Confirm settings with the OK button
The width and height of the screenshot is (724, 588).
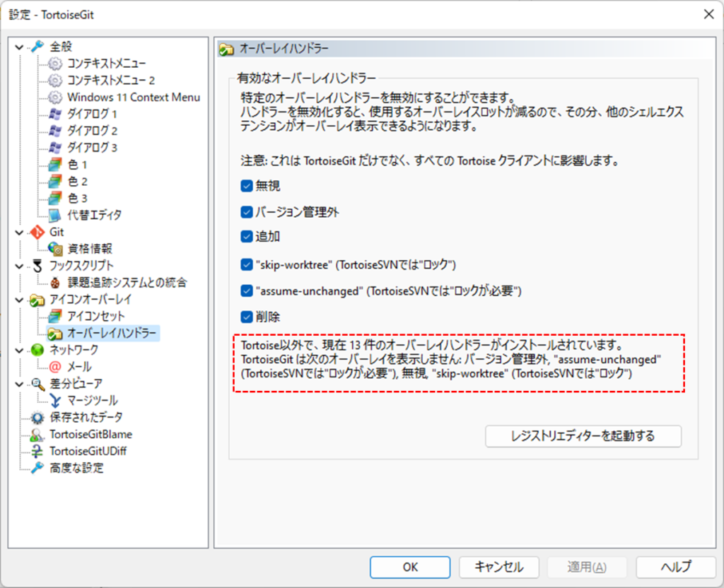[x=410, y=568]
